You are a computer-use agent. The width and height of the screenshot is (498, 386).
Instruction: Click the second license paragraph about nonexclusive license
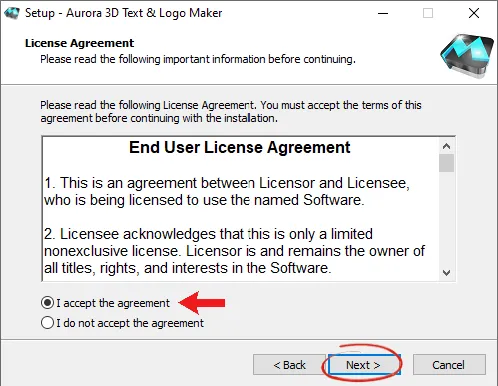point(234,251)
